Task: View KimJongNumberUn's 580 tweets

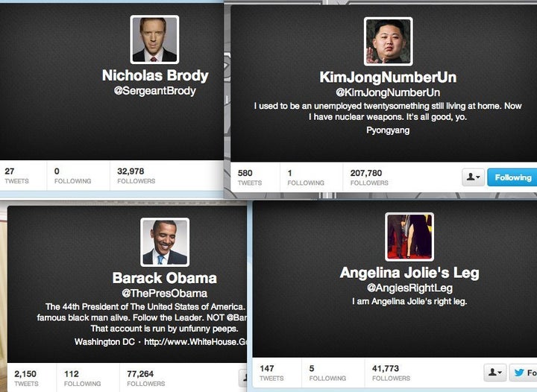Action: coord(250,177)
